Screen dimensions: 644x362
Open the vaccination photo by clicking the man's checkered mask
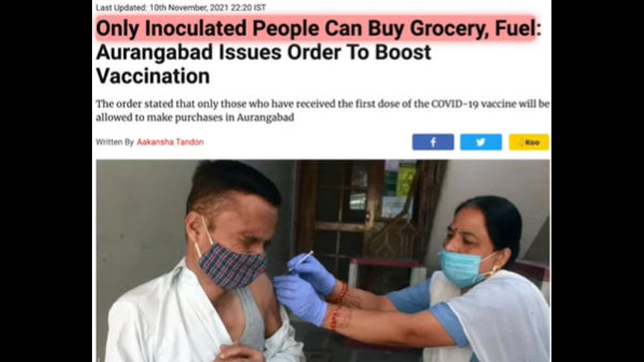point(232,266)
